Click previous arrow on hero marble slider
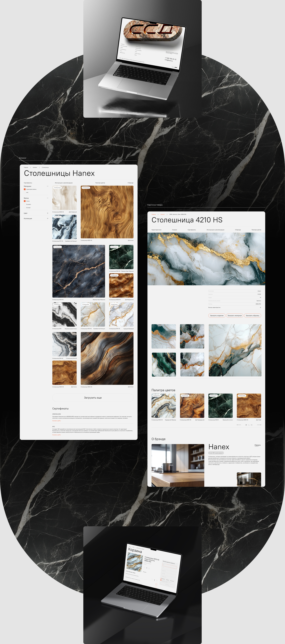 click(196, 281)
